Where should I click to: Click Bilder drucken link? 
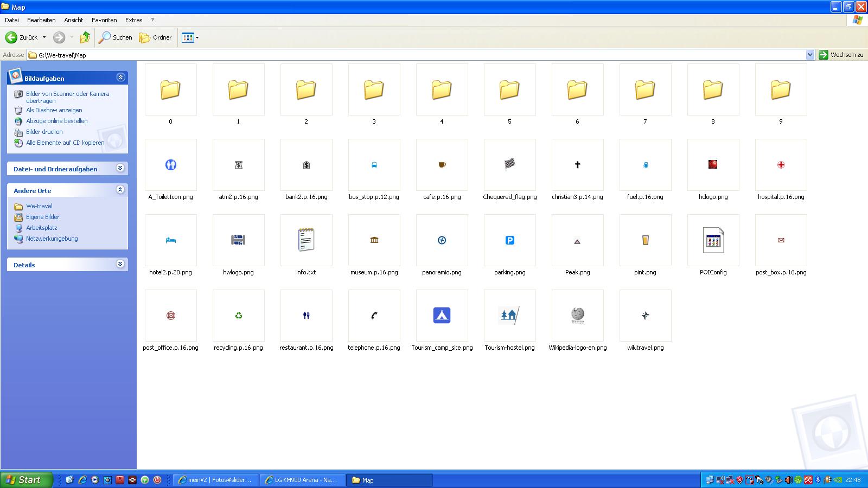coord(44,132)
